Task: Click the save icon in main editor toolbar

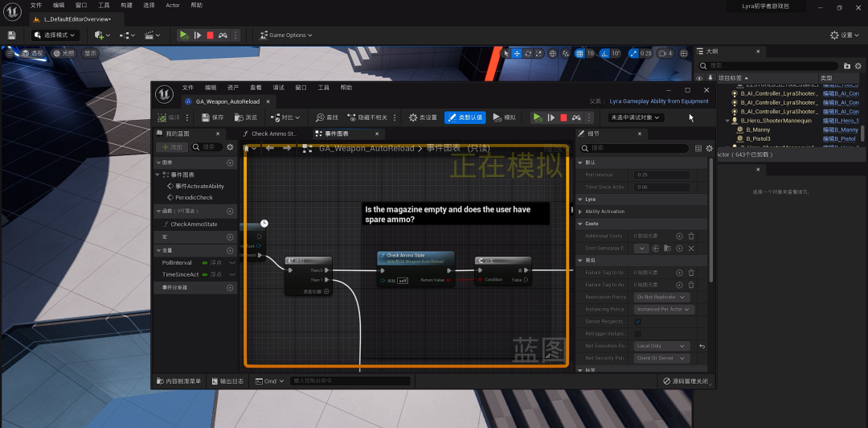Action: click(11, 35)
